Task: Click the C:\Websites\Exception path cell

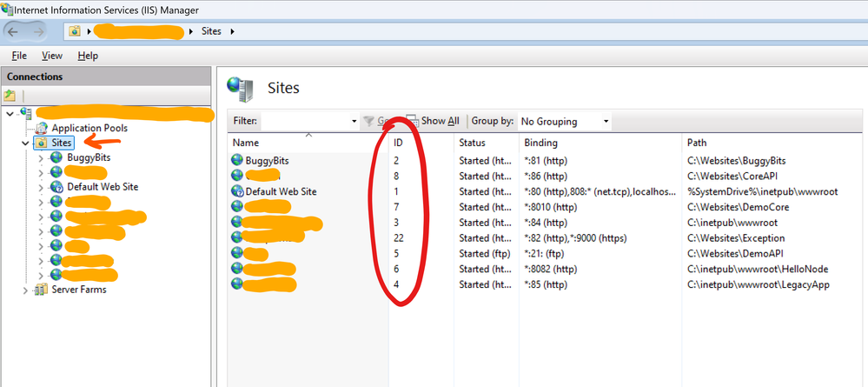Action: pyautogui.click(x=736, y=238)
